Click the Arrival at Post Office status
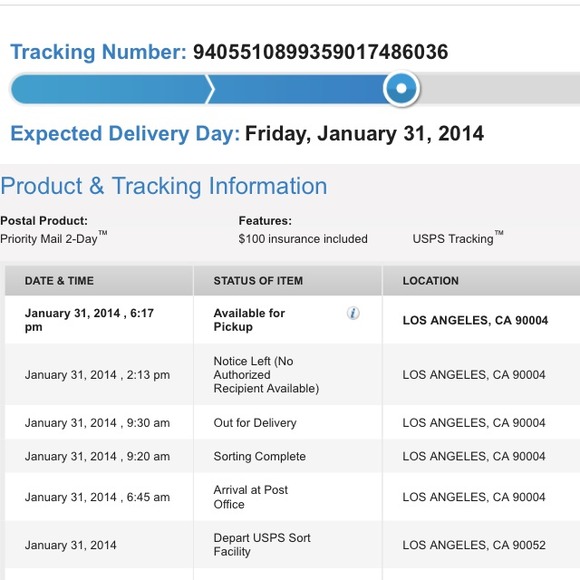This screenshot has width=580, height=580. coord(250,497)
